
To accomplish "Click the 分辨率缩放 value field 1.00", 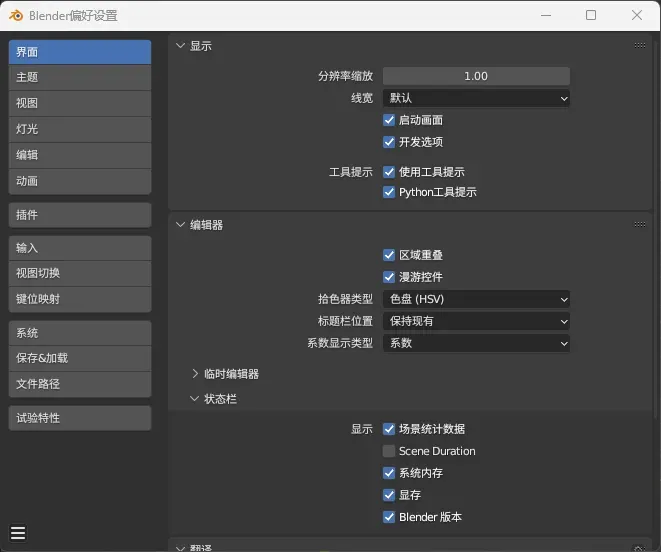I will [476, 76].
